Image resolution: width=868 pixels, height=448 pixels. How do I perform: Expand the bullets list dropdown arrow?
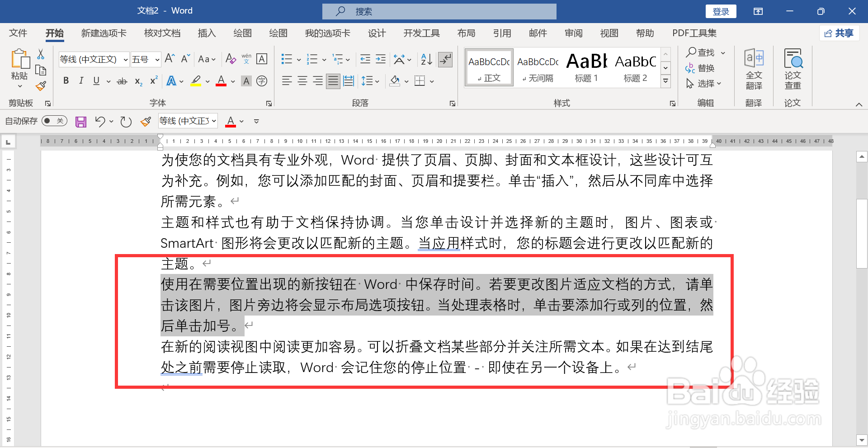(299, 59)
